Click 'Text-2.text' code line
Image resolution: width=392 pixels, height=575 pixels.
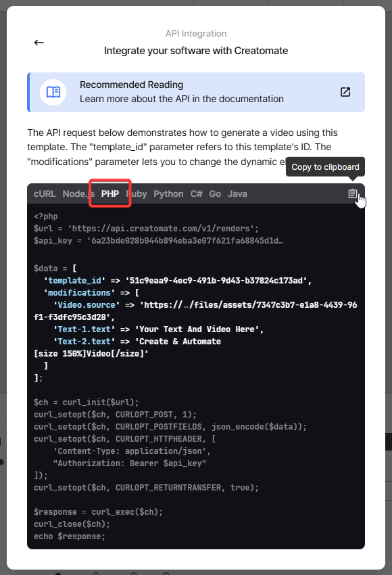[137, 342]
